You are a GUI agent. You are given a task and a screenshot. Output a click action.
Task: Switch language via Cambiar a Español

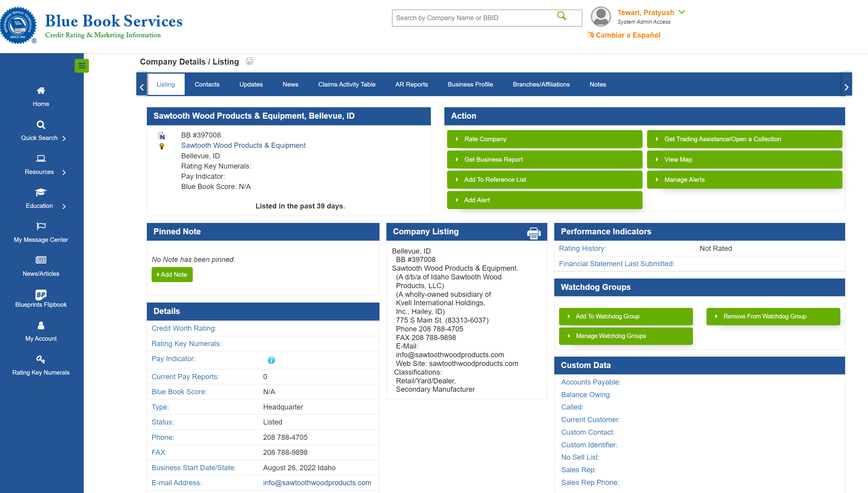[628, 35]
